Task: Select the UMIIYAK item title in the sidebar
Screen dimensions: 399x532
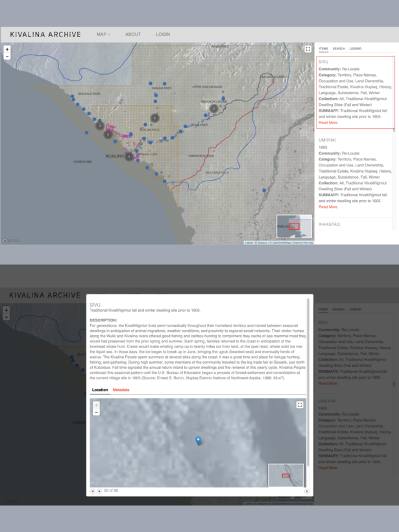Action: (x=327, y=140)
